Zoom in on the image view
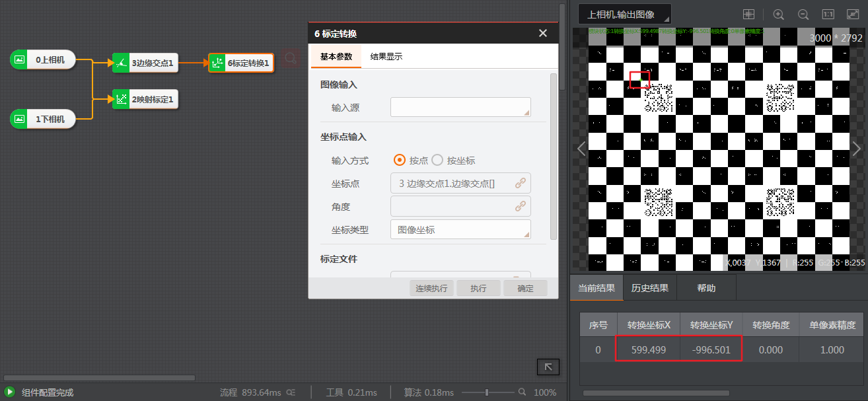The width and height of the screenshot is (868, 401). (x=779, y=14)
